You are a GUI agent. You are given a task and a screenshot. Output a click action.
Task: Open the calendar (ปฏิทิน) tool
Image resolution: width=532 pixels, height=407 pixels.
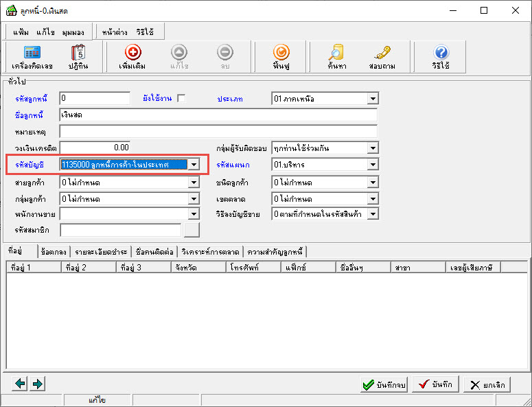77,57
